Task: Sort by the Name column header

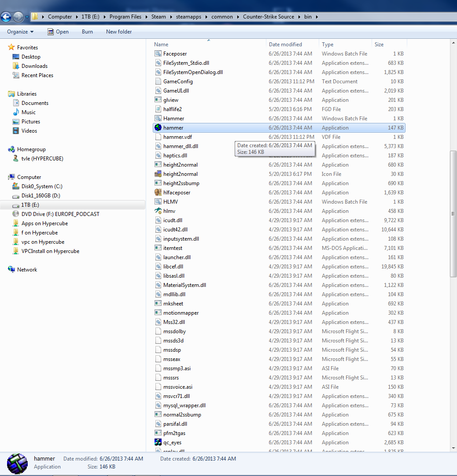Action: (x=209, y=45)
